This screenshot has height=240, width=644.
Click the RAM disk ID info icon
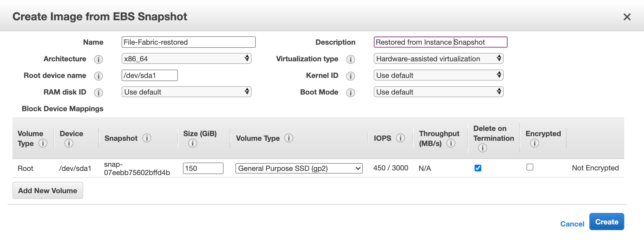[x=98, y=93]
